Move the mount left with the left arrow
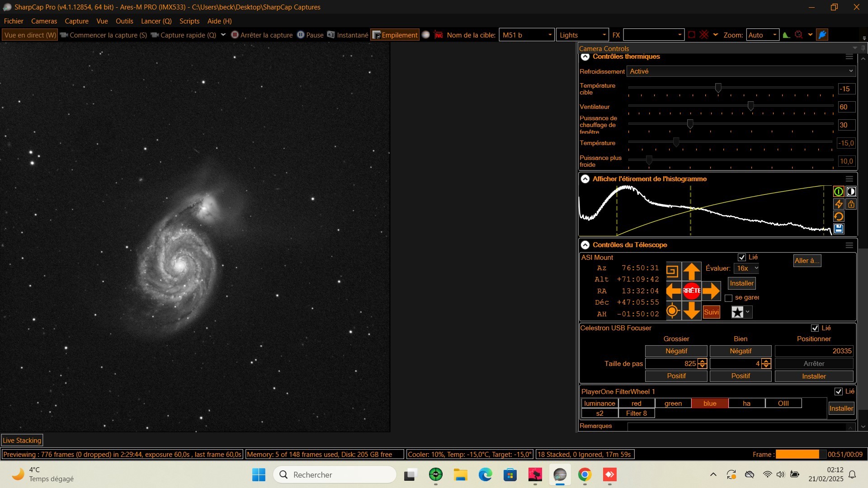The image size is (868, 488). click(673, 291)
